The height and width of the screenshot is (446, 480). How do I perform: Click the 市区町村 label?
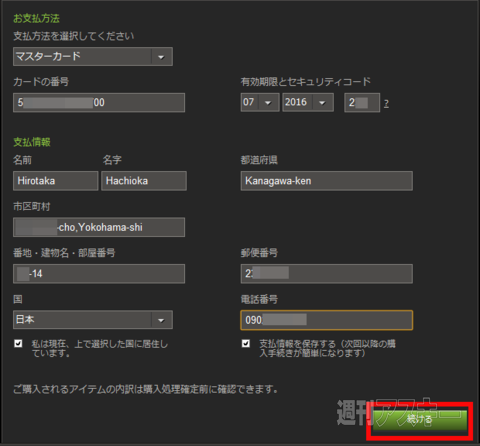32,207
